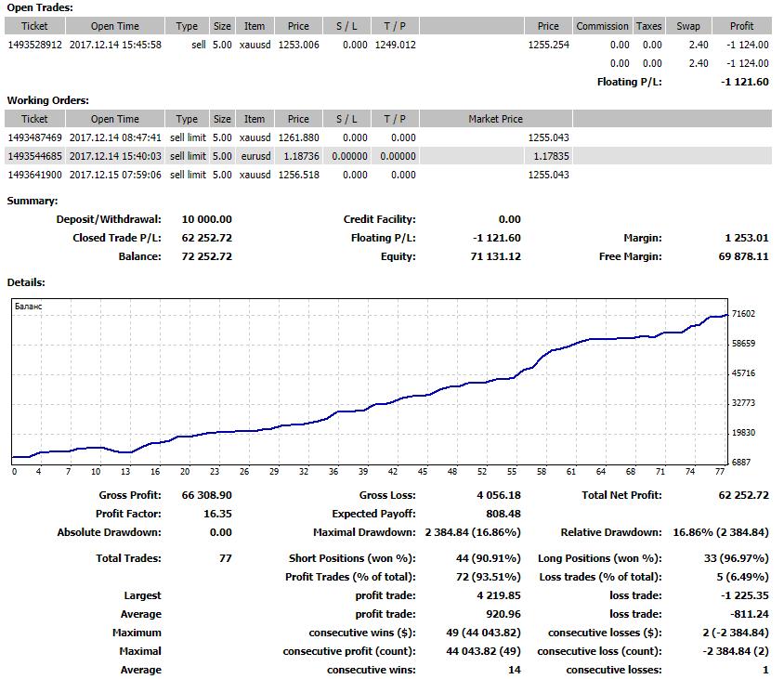Screen dimensions: 784x679
Task: Select open trade ticket 1493528912
Action: [35, 45]
